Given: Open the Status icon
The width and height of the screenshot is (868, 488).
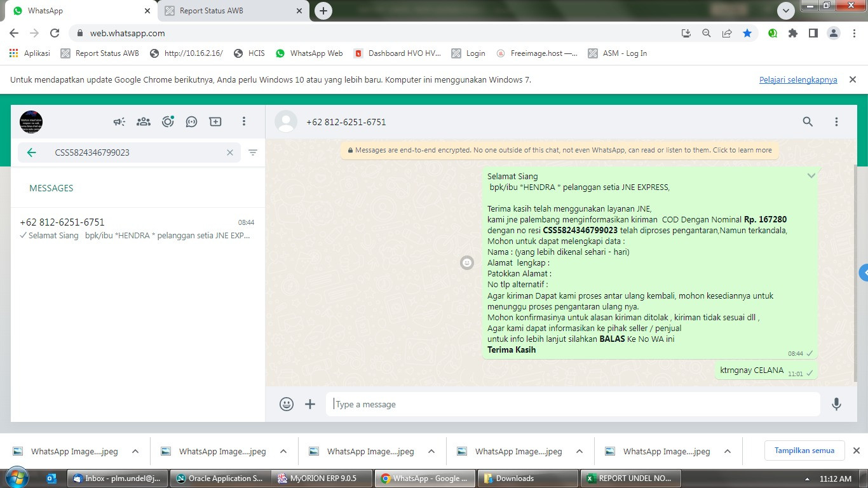Looking at the screenshot, I should [x=168, y=121].
